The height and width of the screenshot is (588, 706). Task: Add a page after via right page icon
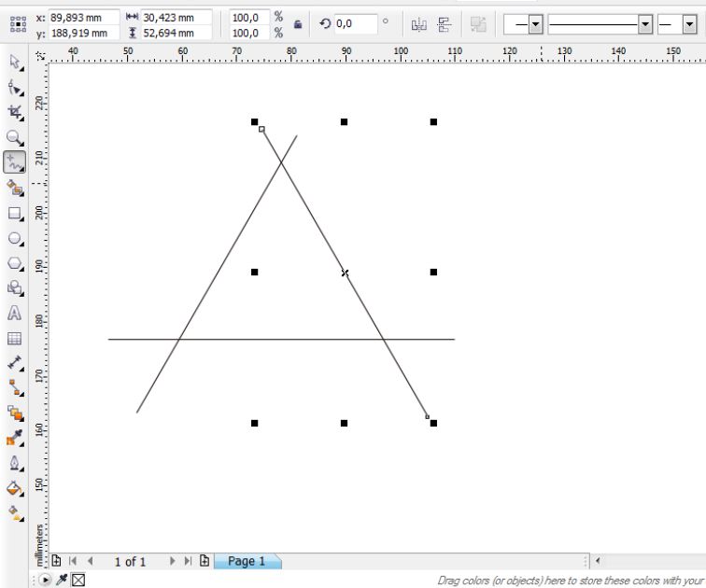205,561
